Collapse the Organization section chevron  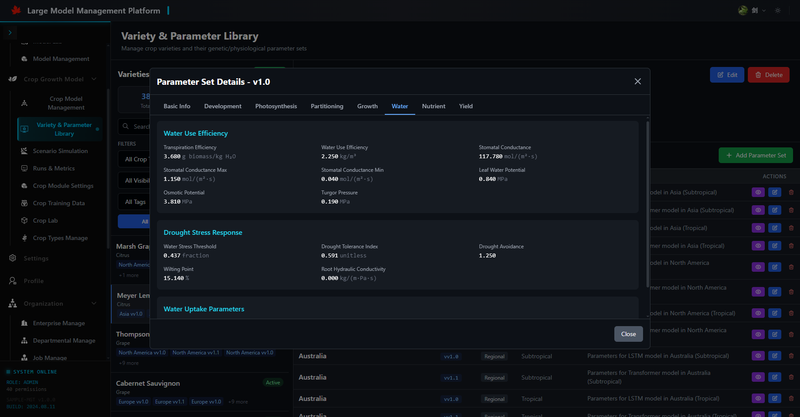tap(94, 304)
